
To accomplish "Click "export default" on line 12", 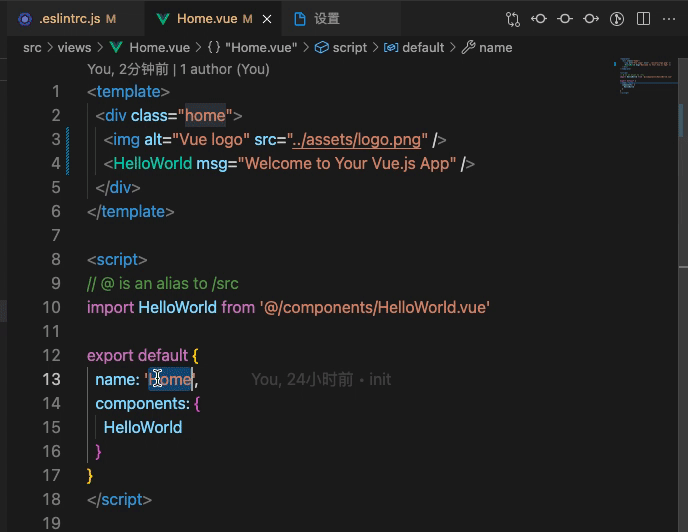I will point(137,356).
